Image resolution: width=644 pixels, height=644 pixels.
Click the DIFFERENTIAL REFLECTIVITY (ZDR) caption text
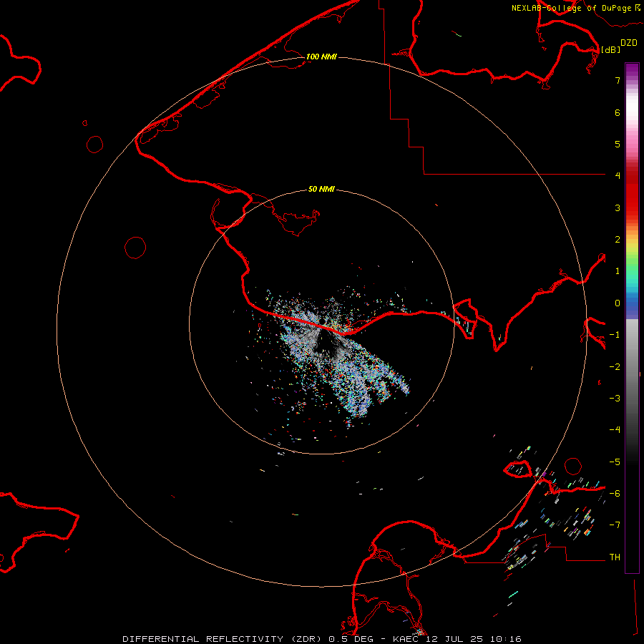point(221,639)
